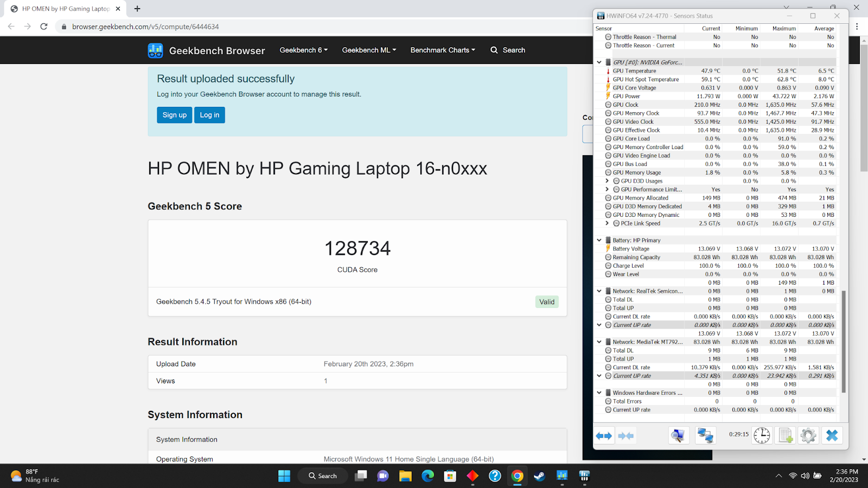Click the Sign up button
Viewport: 868px width, 488px height.
tap(175, 115)
